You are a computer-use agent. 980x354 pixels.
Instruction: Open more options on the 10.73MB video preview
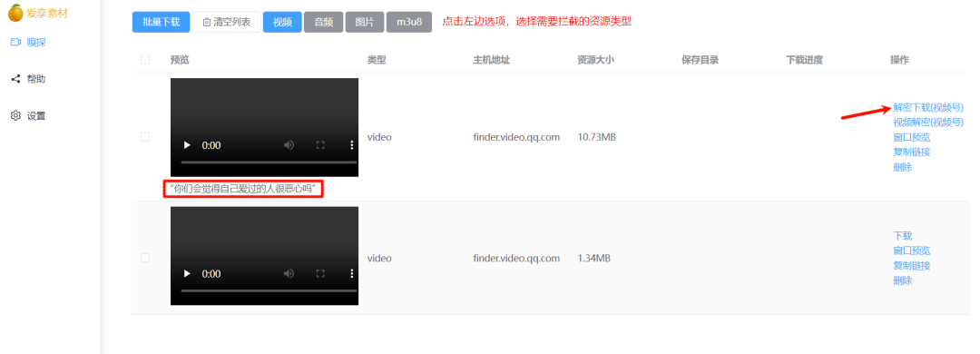(x=351, y=145)
